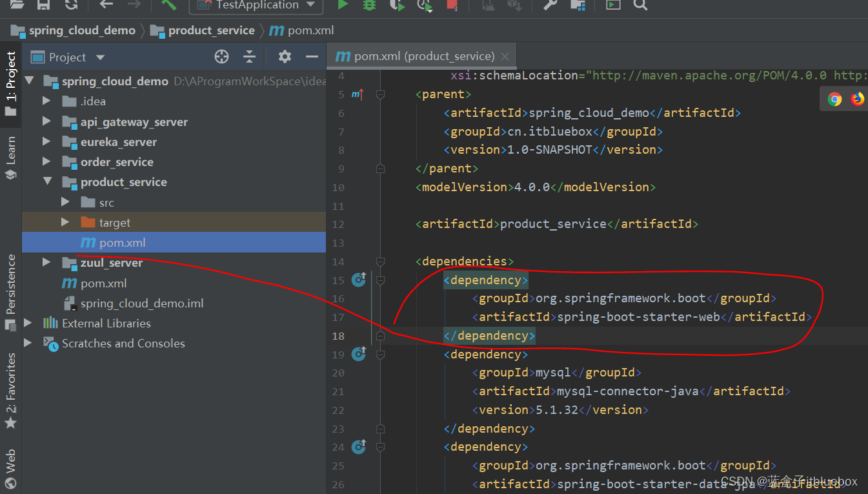868x494 pixels.
Task: Select spring_cloud_demo.iml file
Action: point(142,304)
